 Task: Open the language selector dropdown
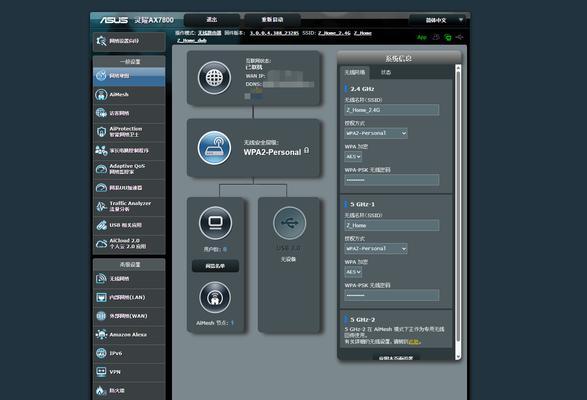pos(438,20)
